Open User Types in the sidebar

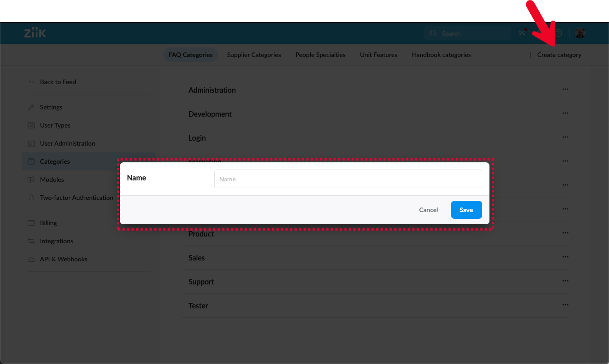(55, 125)
